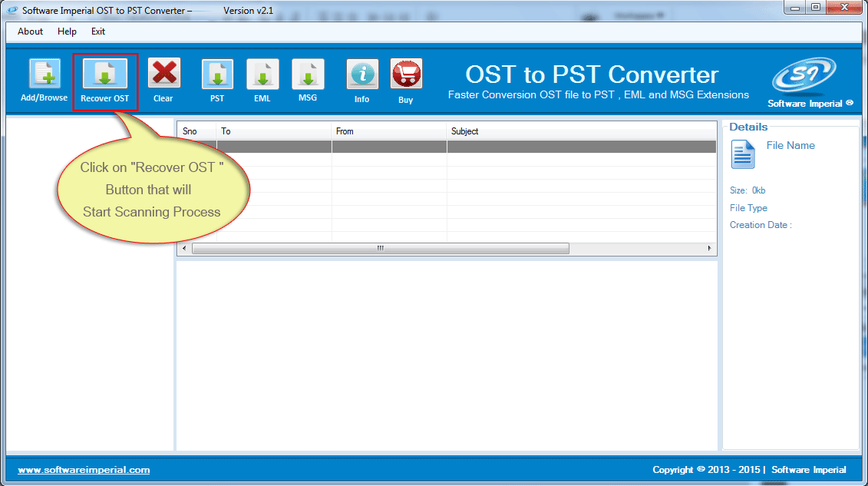Click the Software Imperial logo
The image size is (868, 486).
pyautogui.click(x=805, y=74)
